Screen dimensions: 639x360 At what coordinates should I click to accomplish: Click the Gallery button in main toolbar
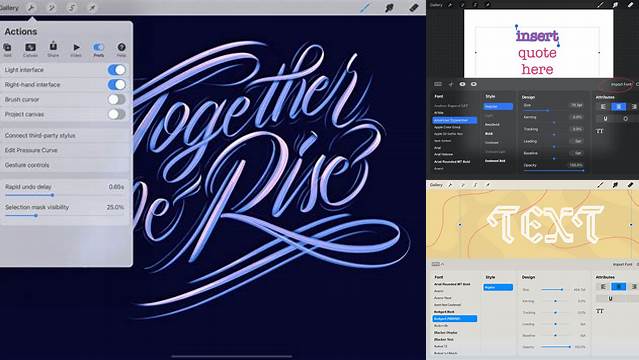coord(9,8)
